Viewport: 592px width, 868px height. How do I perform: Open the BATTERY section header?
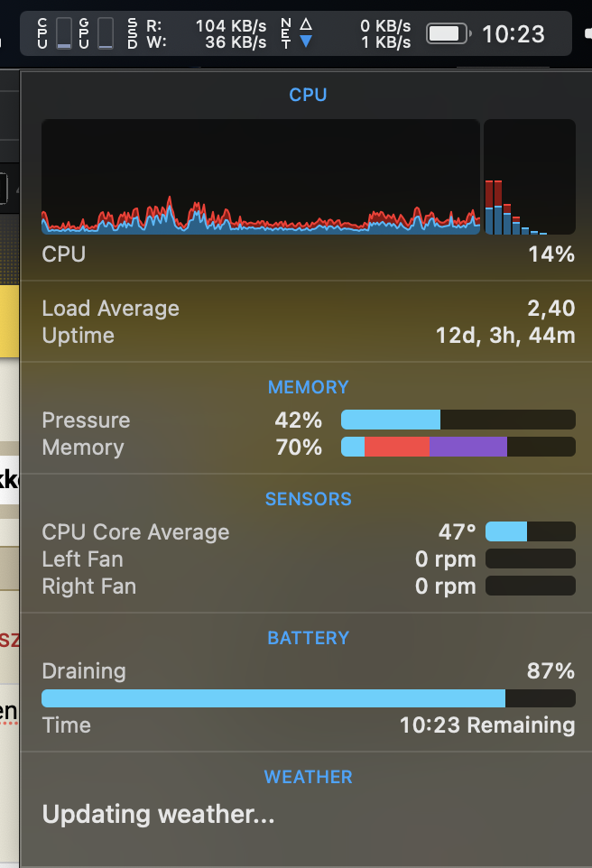point(308,638)
